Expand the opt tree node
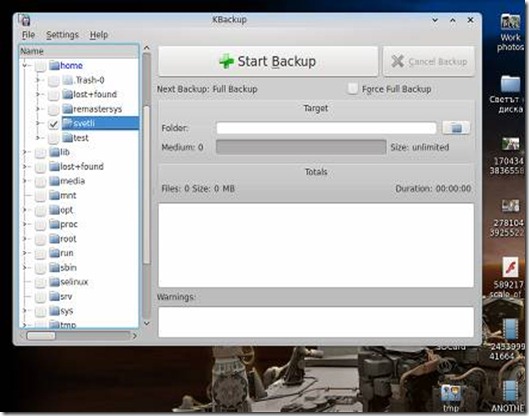The image size is (529, 416). pos(25,210)
